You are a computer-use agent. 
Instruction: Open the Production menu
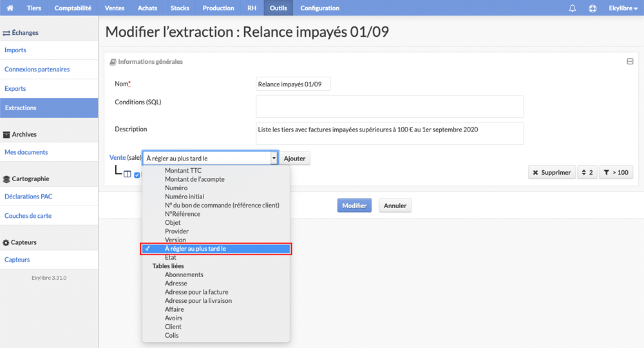click(x=218, y=8)
